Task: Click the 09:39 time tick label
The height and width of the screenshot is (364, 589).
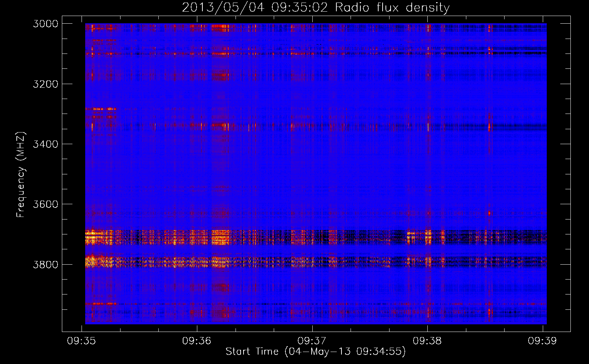Action: (x=542, y=341)
